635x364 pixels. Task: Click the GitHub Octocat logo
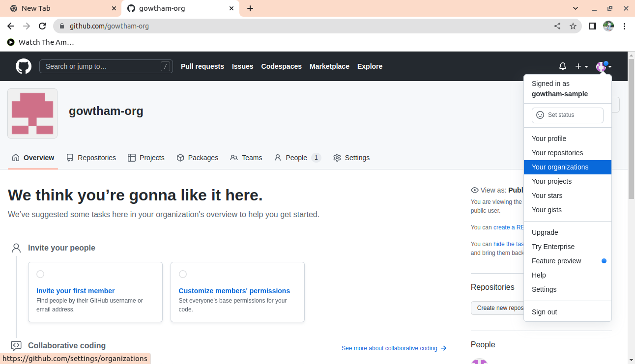point(24,66)
